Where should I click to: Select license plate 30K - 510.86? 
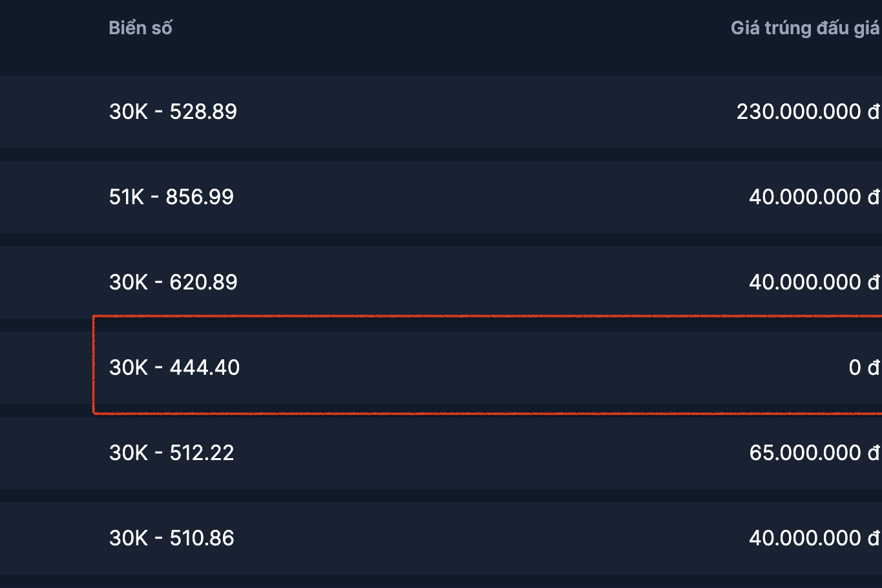(x=171, y=538)
